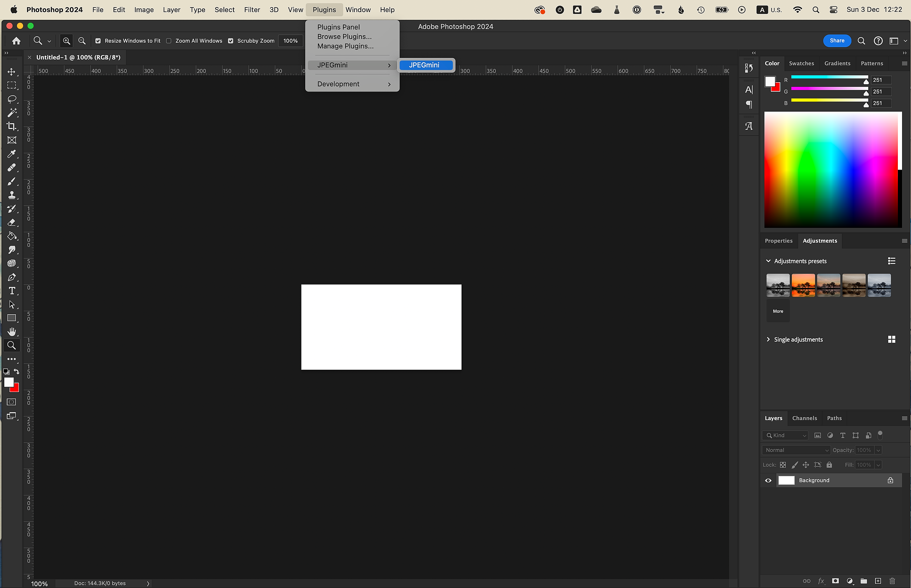Enable Zoom All Windows checkbox
911x588 pixels.
tap(169, 41)
